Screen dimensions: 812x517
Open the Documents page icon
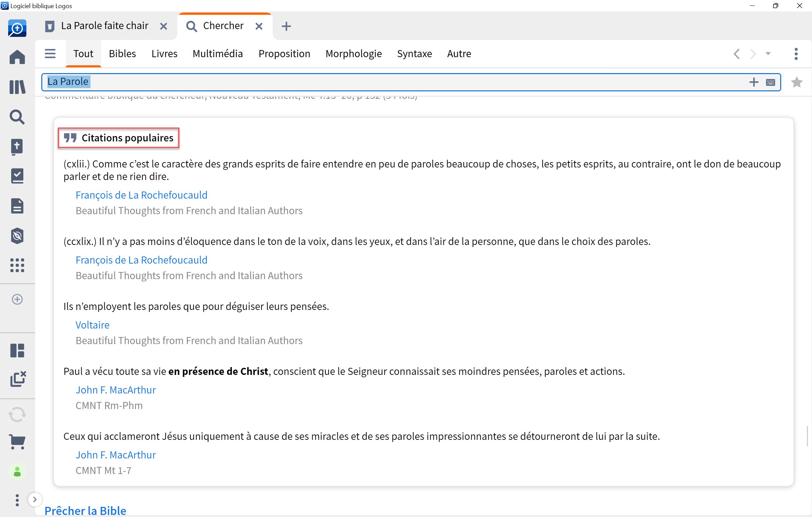click(x=17, y=206)
